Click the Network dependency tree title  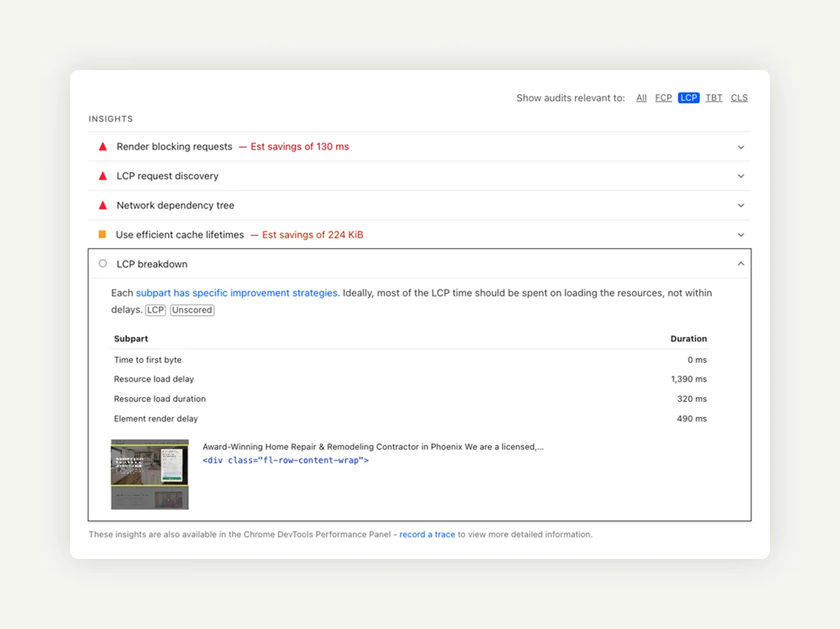click(x=175, y=205)
